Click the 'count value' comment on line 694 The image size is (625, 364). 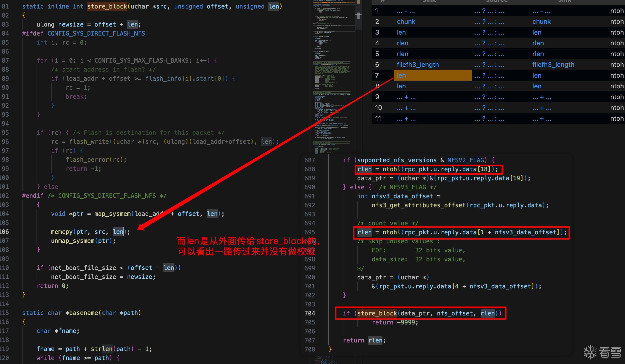tap(388, 223)
